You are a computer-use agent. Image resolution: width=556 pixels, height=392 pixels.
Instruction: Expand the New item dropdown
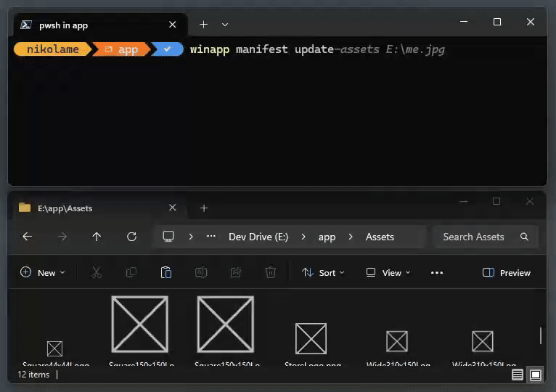42,273
